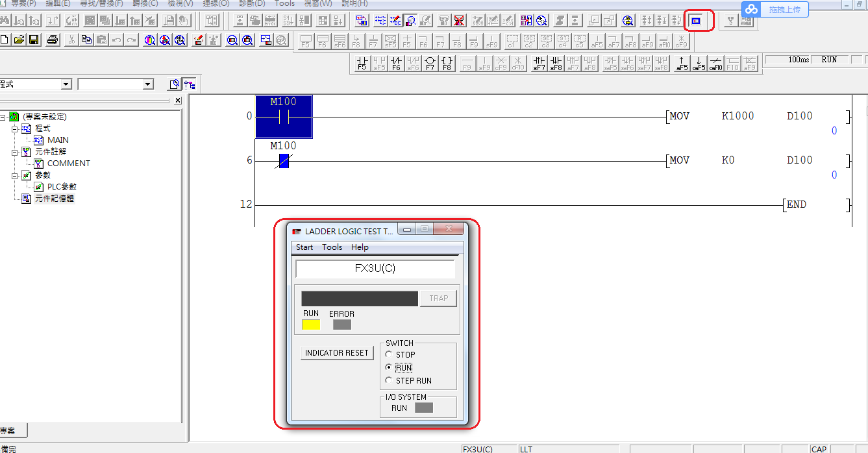Image resolution: width=868 pixels, height=453 pixels.
Task: Open the 程式 dropdown list
Action: point(66,84)
